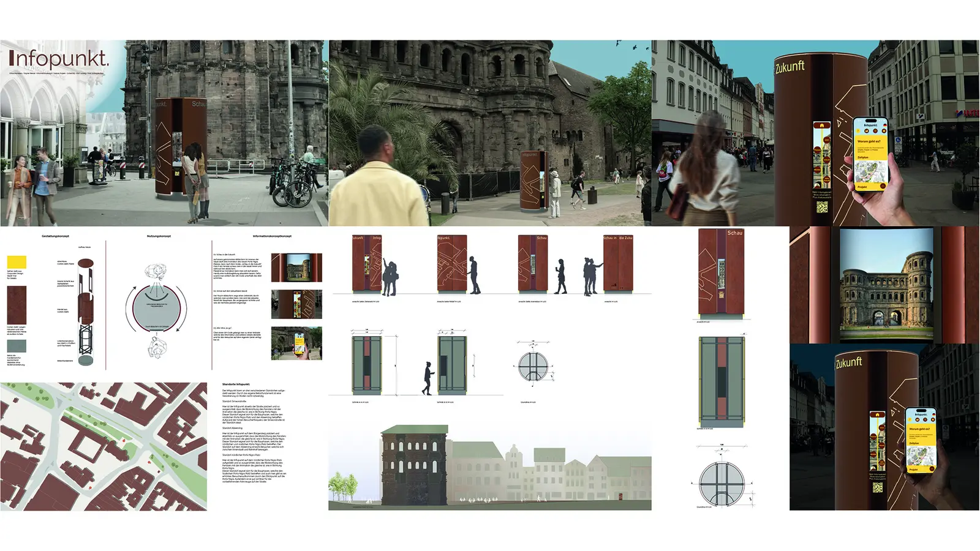Tap the round arrow button beside Projekt on daytime phone
This screenshot has height=551, width=980.
pyautogui.click(x=883, y=186)
